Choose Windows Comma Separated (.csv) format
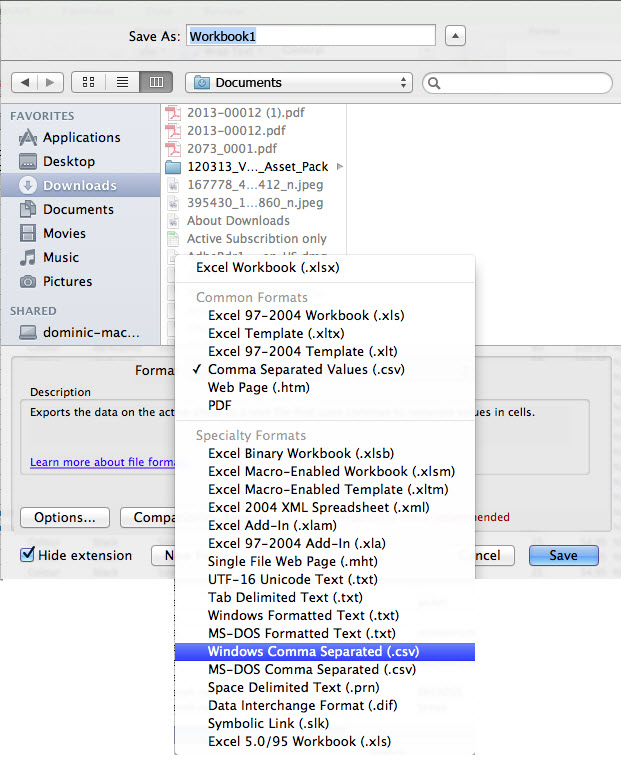This screenshot has width=621, height=762. click(313, 651)
